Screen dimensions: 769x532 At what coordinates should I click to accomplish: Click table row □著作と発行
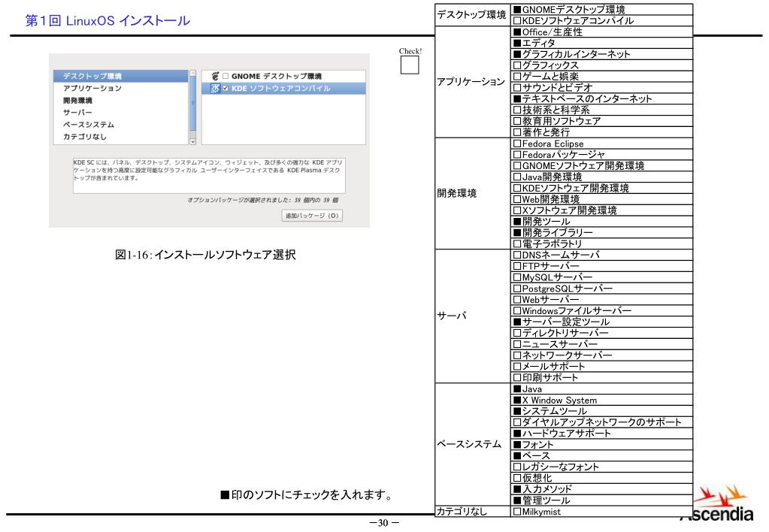[x=602, y=132]
